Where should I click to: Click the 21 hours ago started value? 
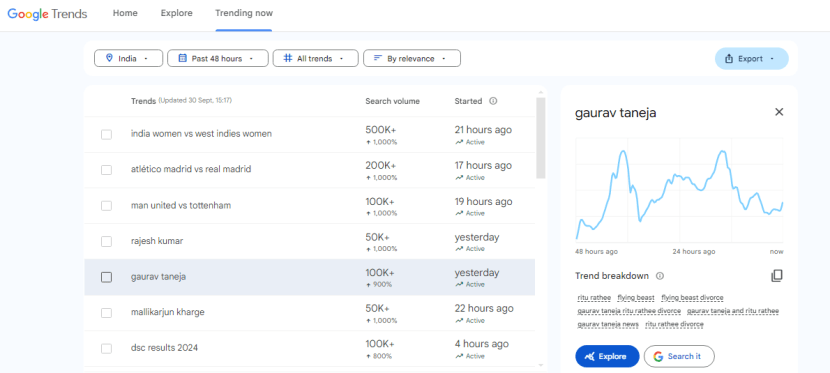483,130
